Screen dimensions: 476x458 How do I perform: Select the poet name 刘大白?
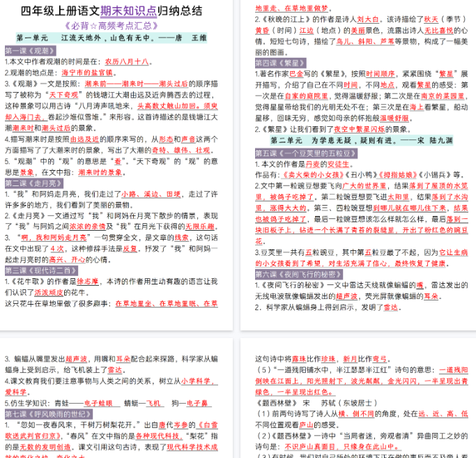pos(368,20)
